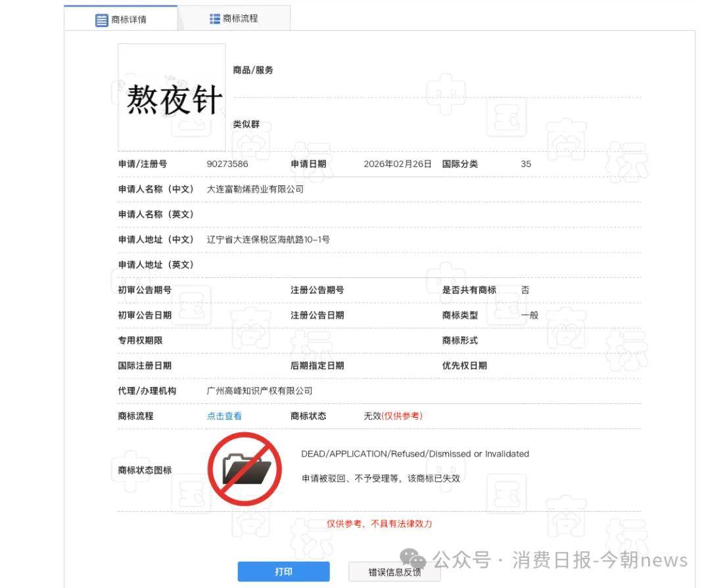The width and height of the screenshot is (710, 588).
Task: Click the 注册公告期号 label
Action: 318,290
